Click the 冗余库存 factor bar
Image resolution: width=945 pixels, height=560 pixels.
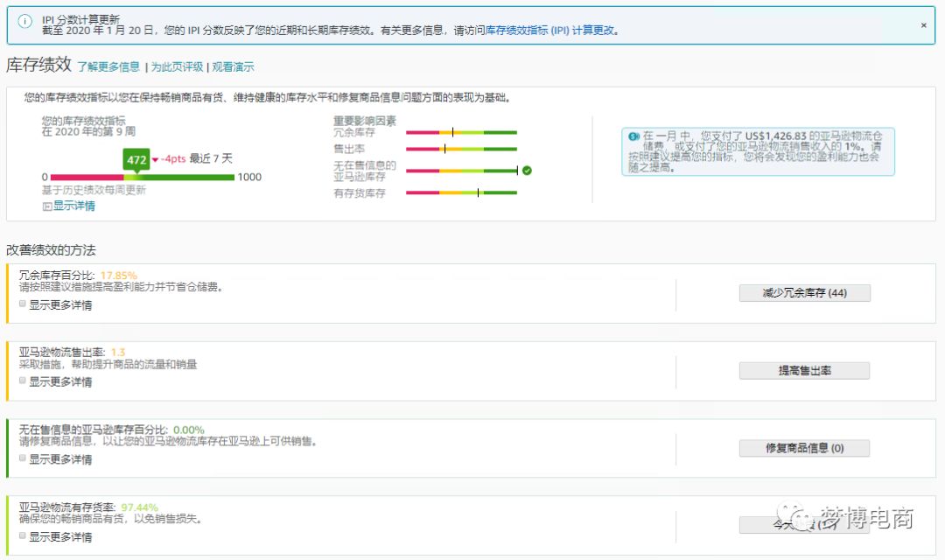click(461, 132)
